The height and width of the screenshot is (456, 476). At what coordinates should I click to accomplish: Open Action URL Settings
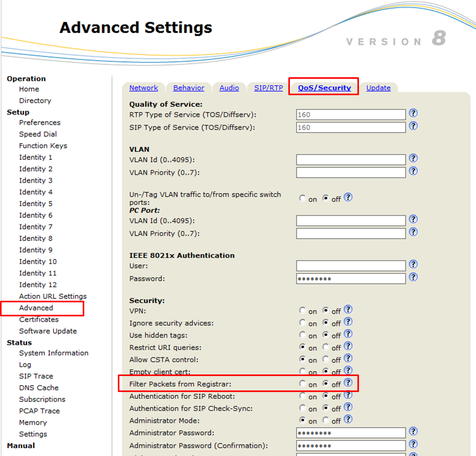[53, 296]
